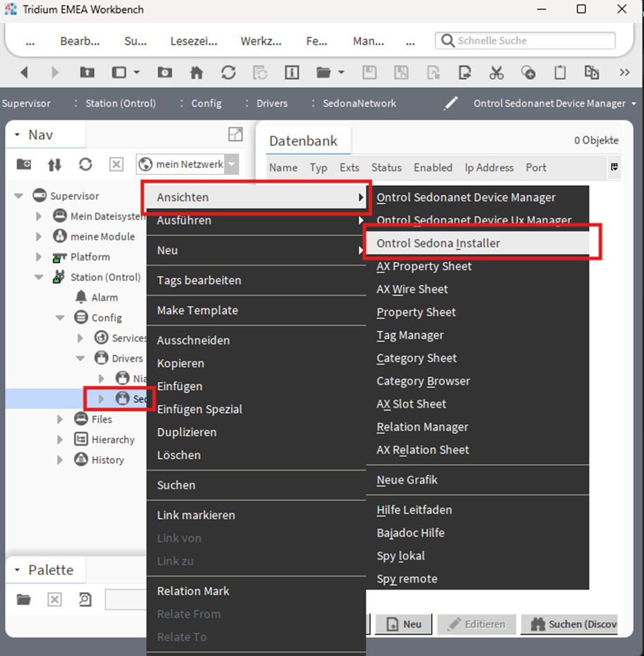The height and width of the screenshot is (656, 644).
Task: Expand the Hierarchy tree node
Action: click(59, 439)
